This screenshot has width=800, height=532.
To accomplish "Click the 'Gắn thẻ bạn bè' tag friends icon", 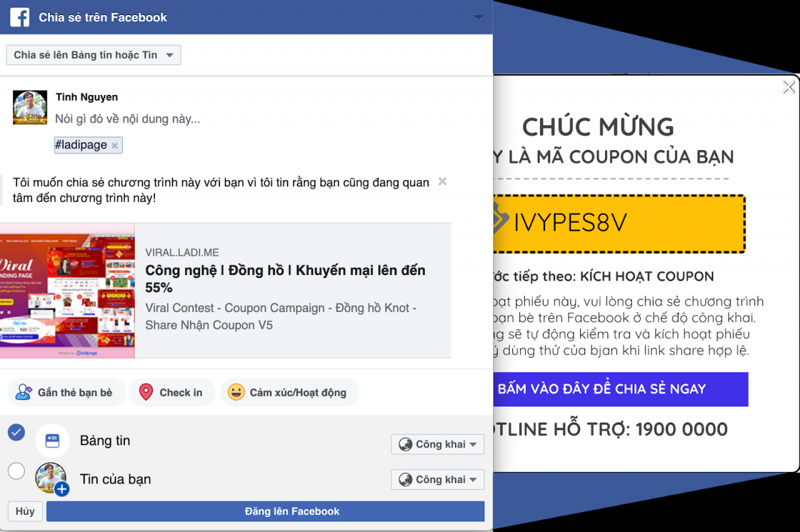I will (x=24, y=393).
